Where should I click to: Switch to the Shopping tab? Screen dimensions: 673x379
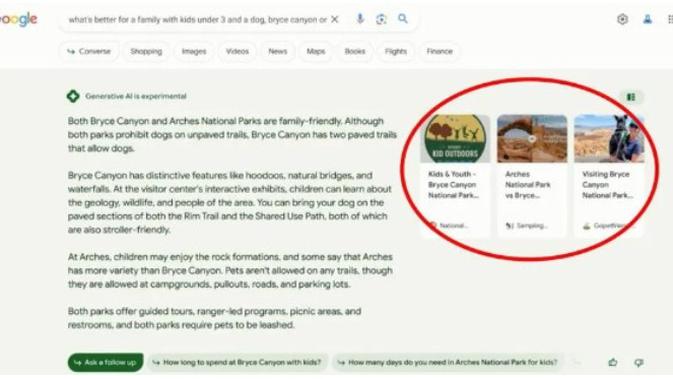coord(146,52)
